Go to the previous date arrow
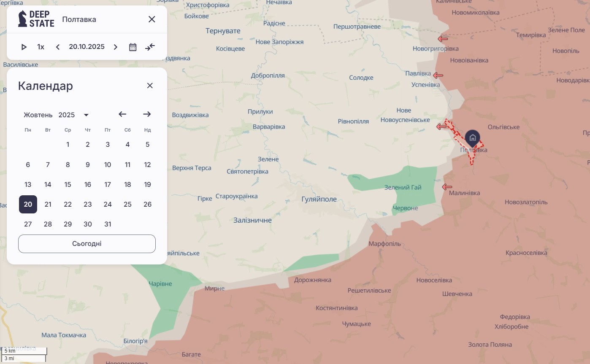The width and height of the screenshot is (590, 364). pyautogui.click(x=58, y=47)
